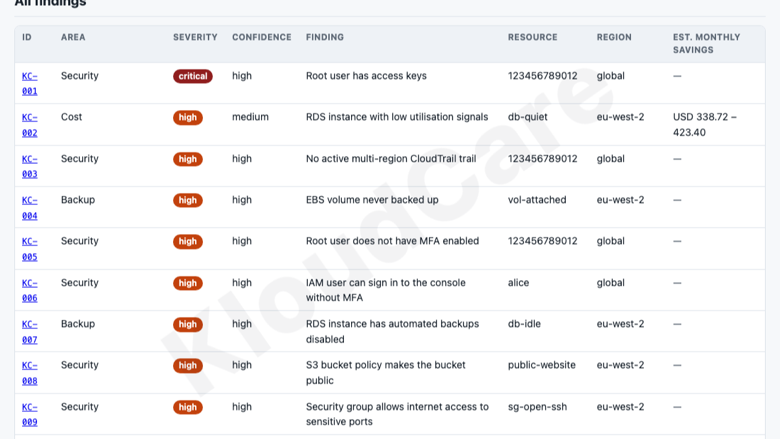
Task: Open finding link KC-004
Action: [29, 208]
